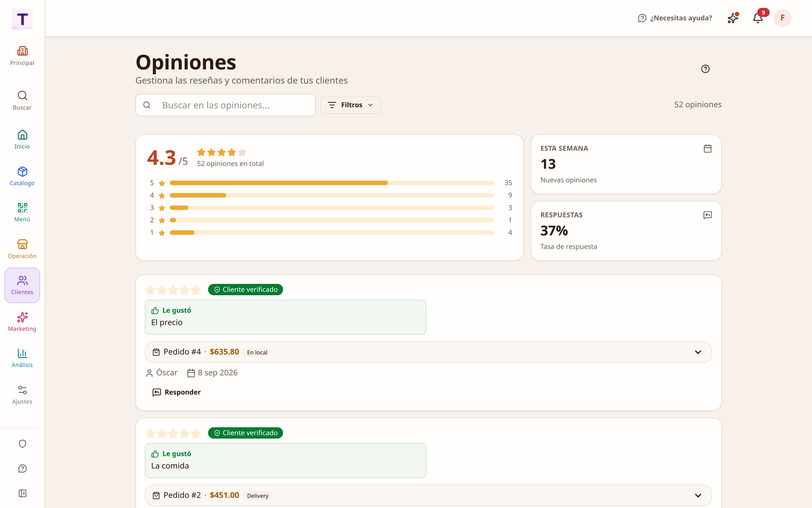Open the Análisis section
The width and height of the screenshot is (812, 508).
tap(22, 358)
